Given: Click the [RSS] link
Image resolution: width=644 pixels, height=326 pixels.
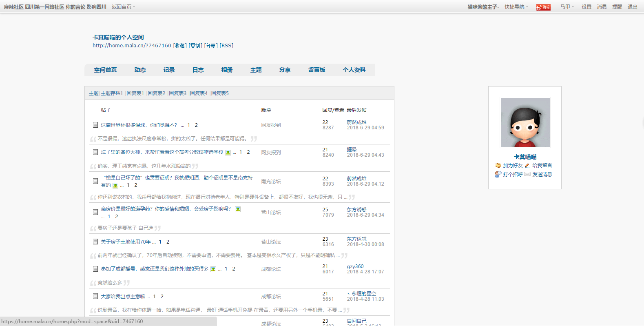Looking at the screenshot, I should [226, 46].
